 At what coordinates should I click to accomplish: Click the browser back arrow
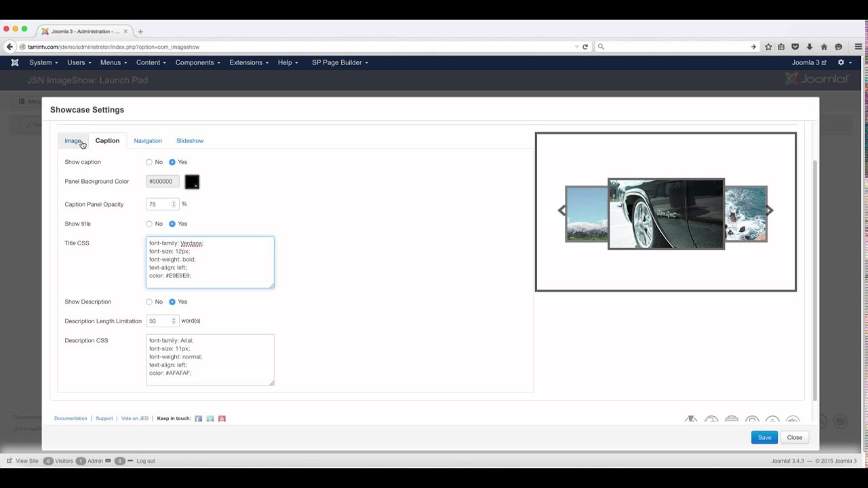pos(9,47)
